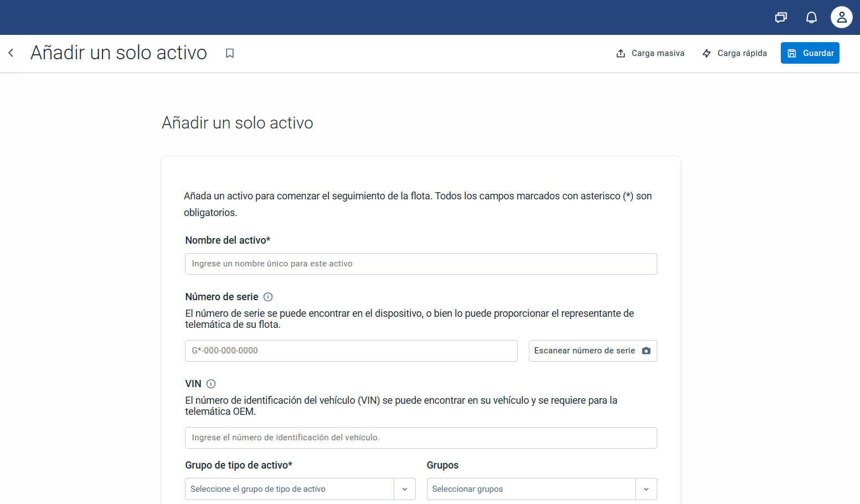
Task: Select Carga rápida option
Action: pyautogui.click(x=734, y=53)
